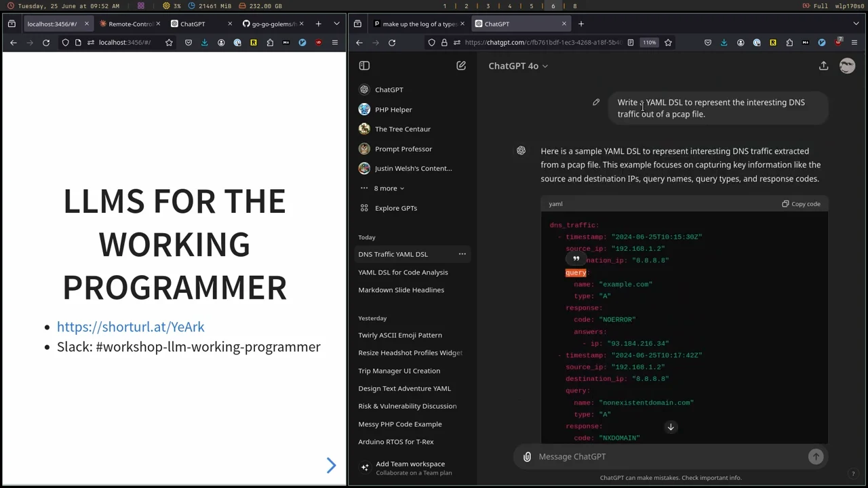Open the help question mark in ChatGPT
This screenshot has height=488, width=868.
853,474
